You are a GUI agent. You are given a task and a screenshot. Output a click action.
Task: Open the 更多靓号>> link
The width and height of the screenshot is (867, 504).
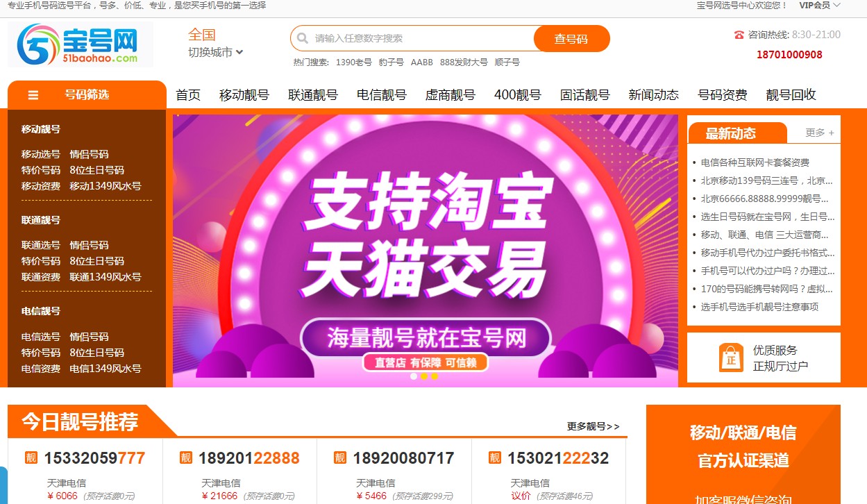pos(594,426)
